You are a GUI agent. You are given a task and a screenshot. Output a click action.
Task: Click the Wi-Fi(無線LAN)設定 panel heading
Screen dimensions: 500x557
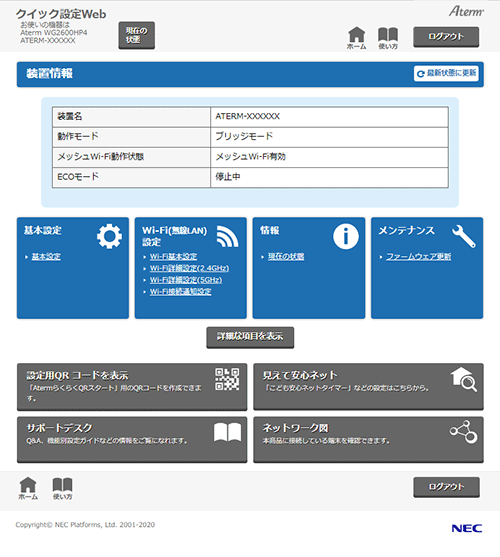click(x=174, y=236)
